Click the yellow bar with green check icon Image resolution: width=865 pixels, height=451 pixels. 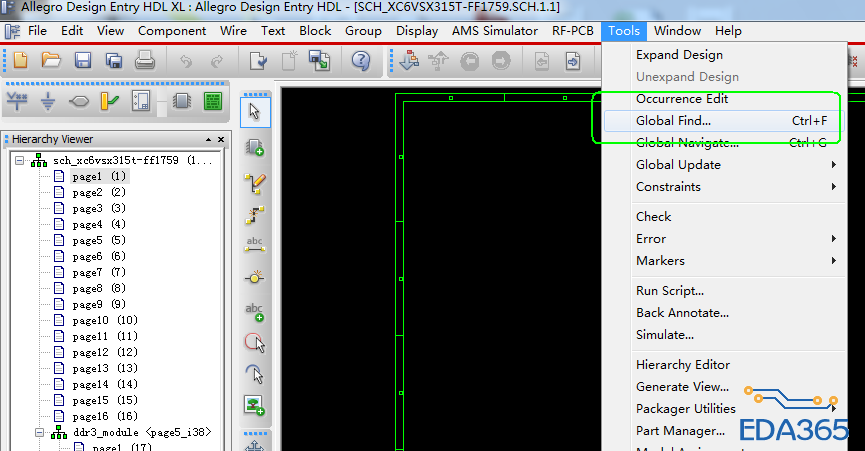click(x=110, y=101)
